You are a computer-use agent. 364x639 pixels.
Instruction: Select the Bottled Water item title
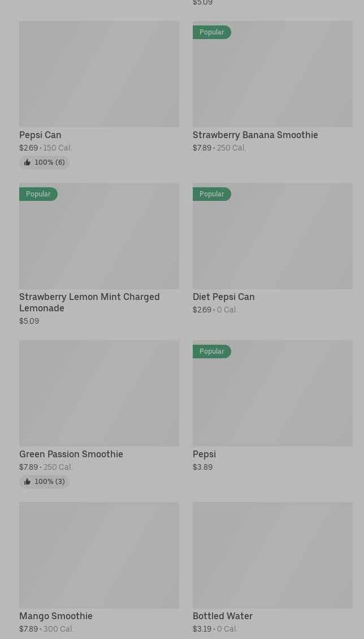click(222, 616)
